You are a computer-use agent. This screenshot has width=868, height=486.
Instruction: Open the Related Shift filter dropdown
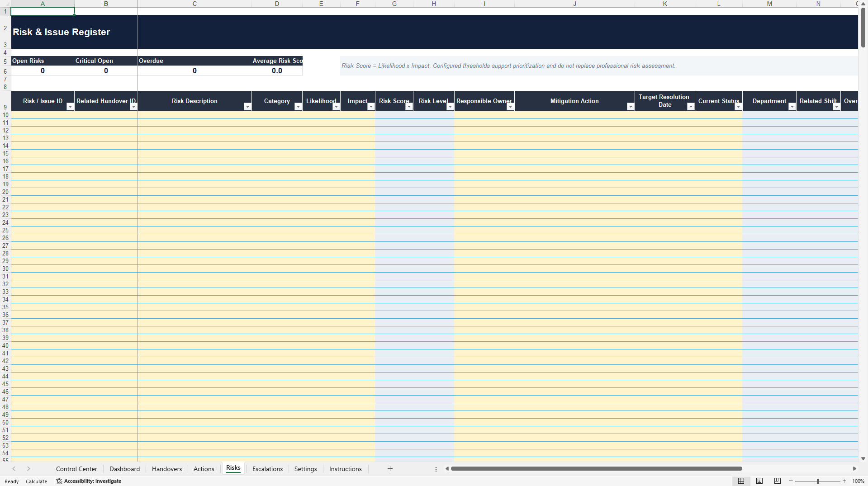(836, 107)
